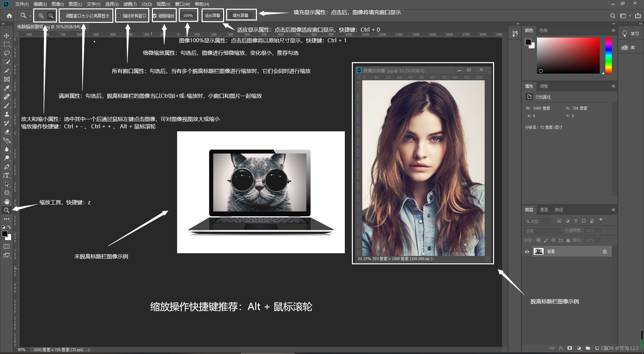644x354 pixels.
Task: Select the Zoom Out mode button
Action: coord(51,15)
